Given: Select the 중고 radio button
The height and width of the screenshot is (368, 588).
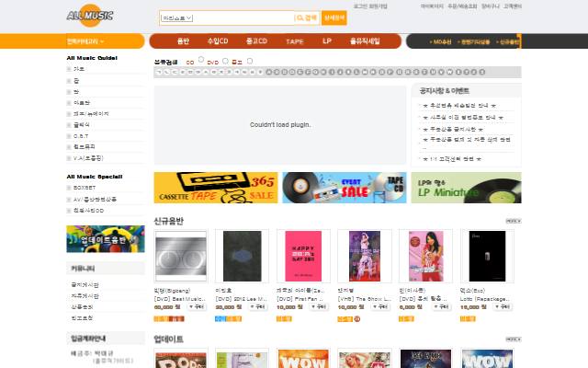Looking at the screenshot, I should coord(250,61).
